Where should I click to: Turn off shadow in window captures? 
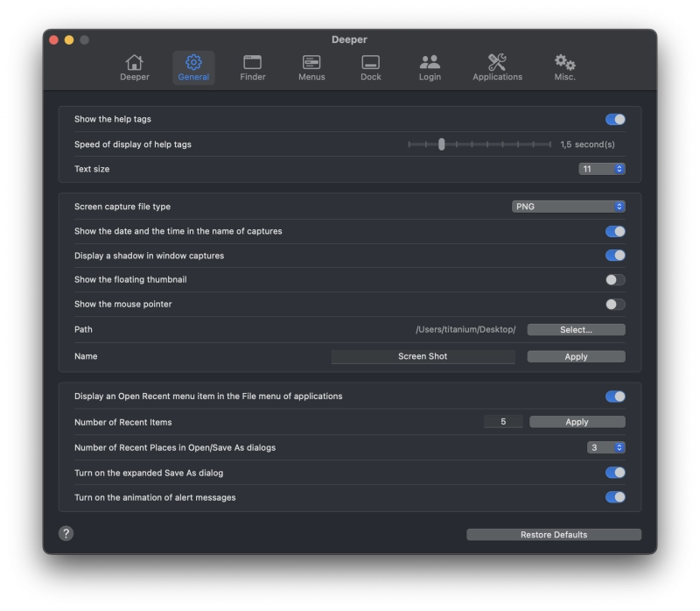(615, 256)
